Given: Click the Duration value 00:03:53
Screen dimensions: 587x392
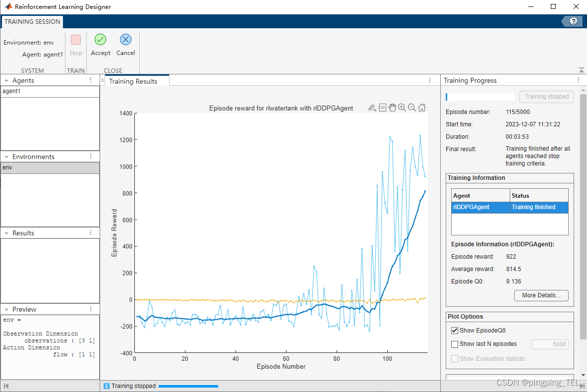Looking at the screenshot, I should [x=517, y=136].
